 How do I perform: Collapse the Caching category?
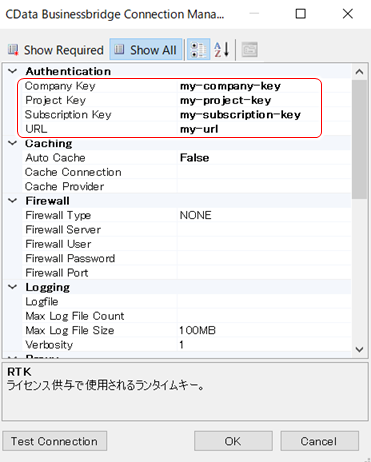(x=13, y=143)
